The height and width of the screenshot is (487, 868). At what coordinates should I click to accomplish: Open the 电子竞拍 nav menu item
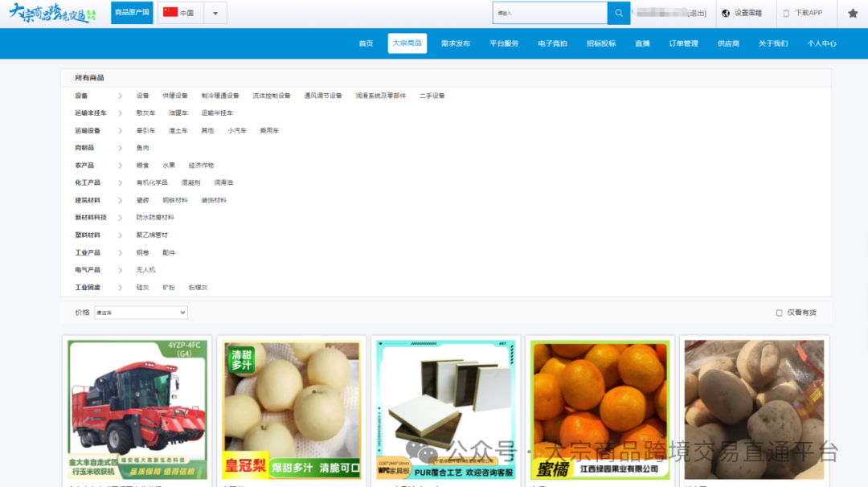552,43
